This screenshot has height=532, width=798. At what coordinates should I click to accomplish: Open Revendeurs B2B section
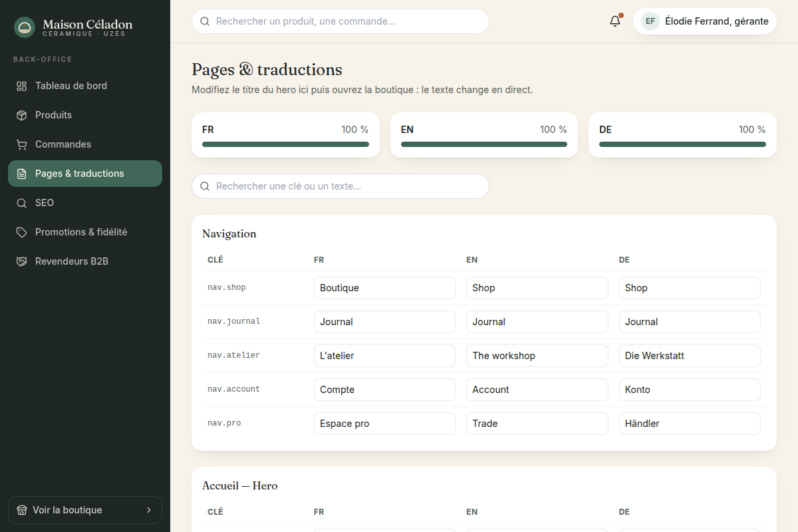[85, 261]
